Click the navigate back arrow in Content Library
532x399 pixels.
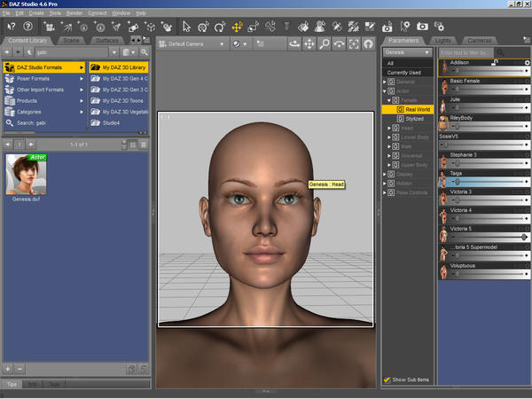coord(7,52)
